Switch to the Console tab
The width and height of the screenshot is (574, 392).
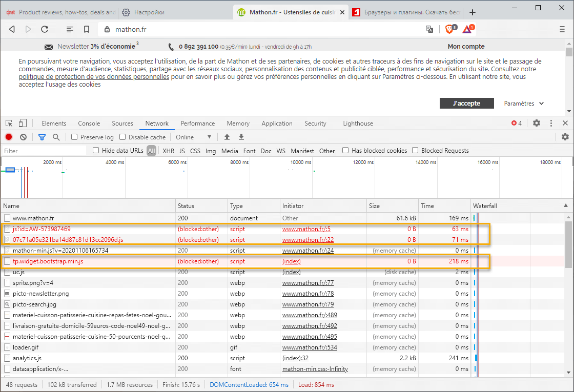point(89,123)
